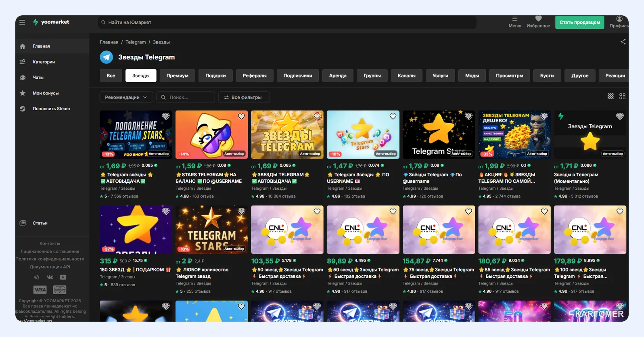Open Документация API link

pyautogui.click(x=50, y=267)
